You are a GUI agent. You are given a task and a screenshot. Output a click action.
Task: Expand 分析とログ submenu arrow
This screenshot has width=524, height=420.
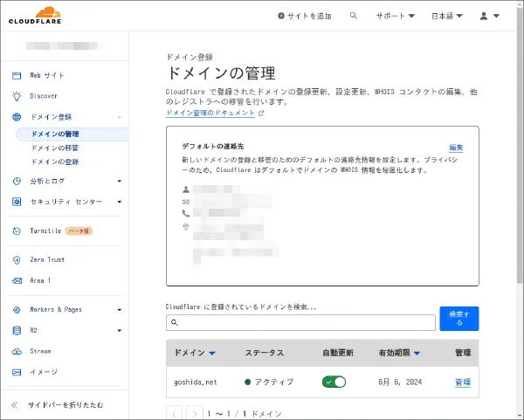point(120,181)
